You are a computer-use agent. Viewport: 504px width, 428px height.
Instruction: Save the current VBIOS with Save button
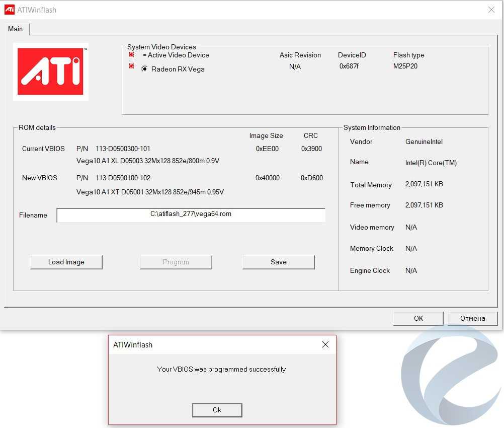278,262
